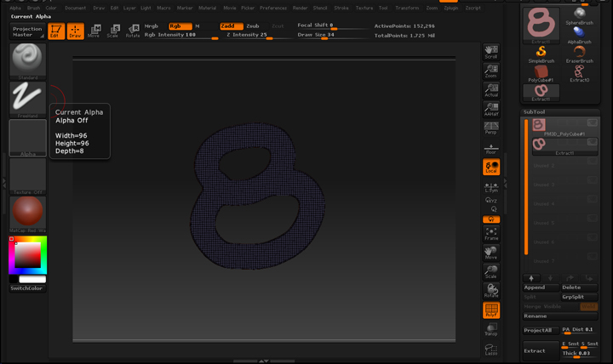The width and height of the screenshot is (613, 364).
Task: Open the MatCap Red Wax material picker
Action: [x=27, y=214]
